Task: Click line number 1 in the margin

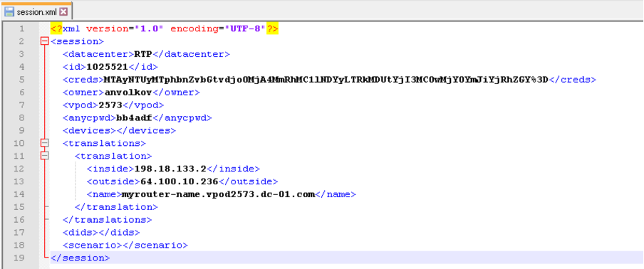Action: tap(22, 28)
